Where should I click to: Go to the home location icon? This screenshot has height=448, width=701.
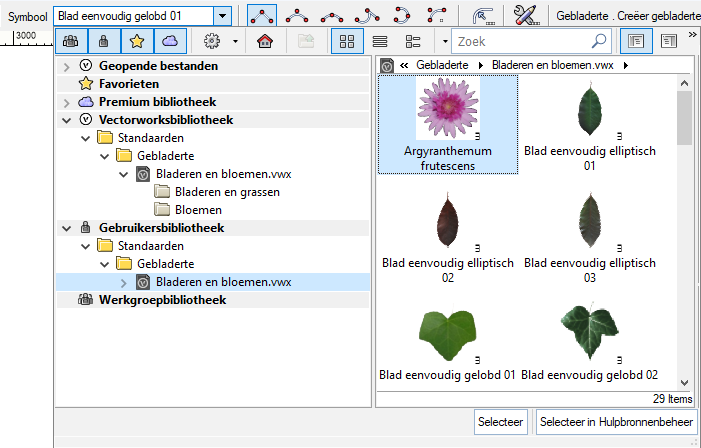(265, 41)
